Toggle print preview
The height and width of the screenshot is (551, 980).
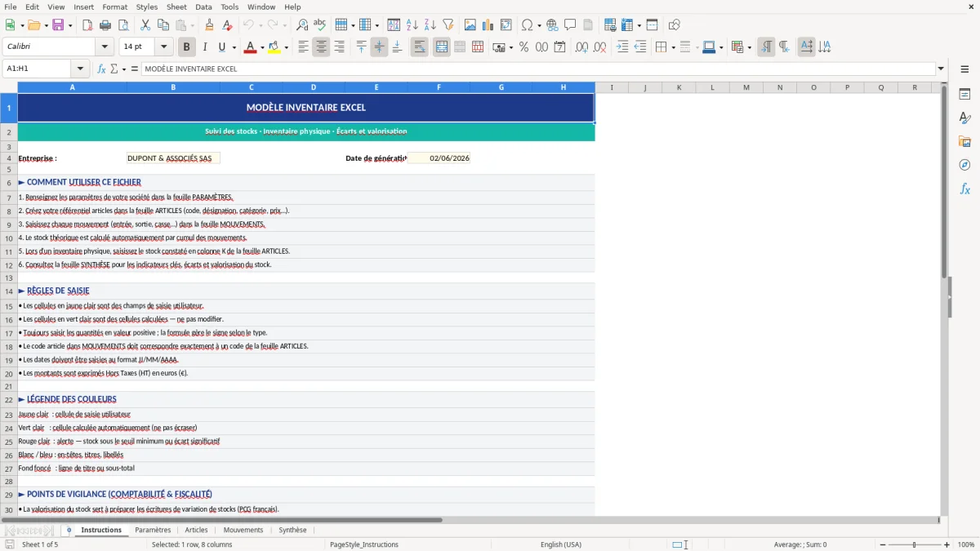[122, 25]
